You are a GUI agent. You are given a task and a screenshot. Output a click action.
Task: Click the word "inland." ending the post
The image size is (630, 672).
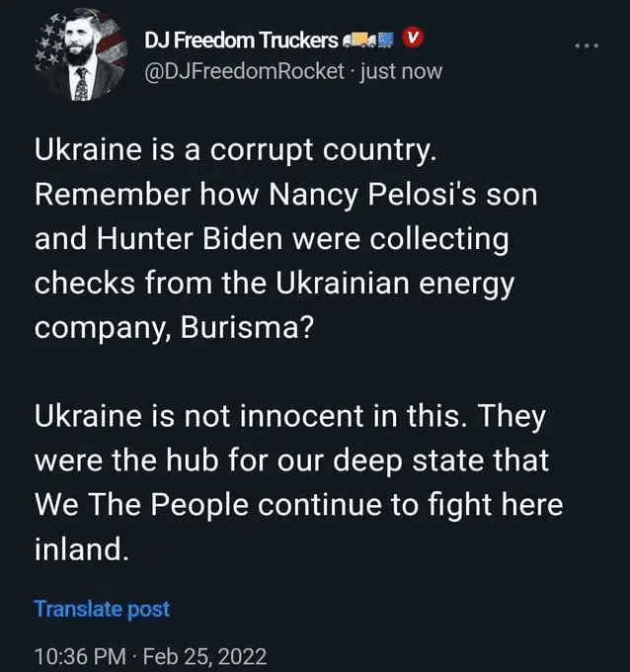tap(82, 547)
